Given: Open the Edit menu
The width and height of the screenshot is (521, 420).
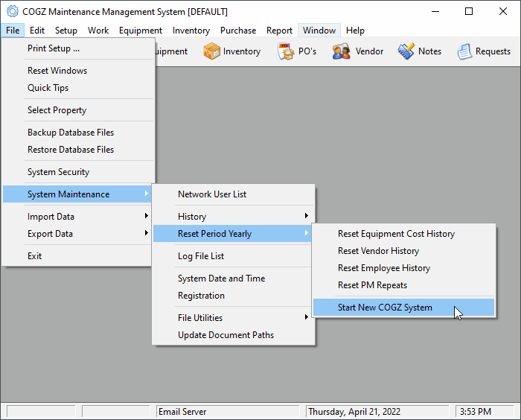Looking at the screenshot, I should coord(37,31).
